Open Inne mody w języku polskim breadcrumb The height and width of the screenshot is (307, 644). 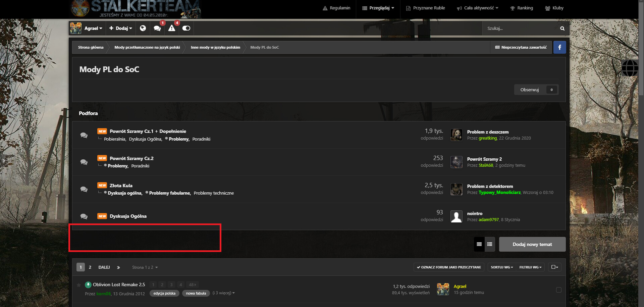point(215,47)
